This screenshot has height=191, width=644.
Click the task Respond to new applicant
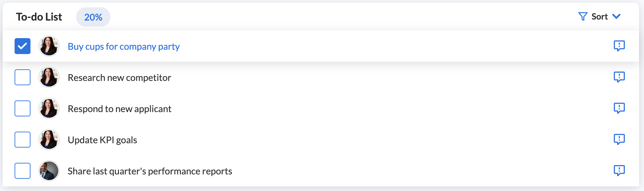pyautogui.click(x=119, y=108)
